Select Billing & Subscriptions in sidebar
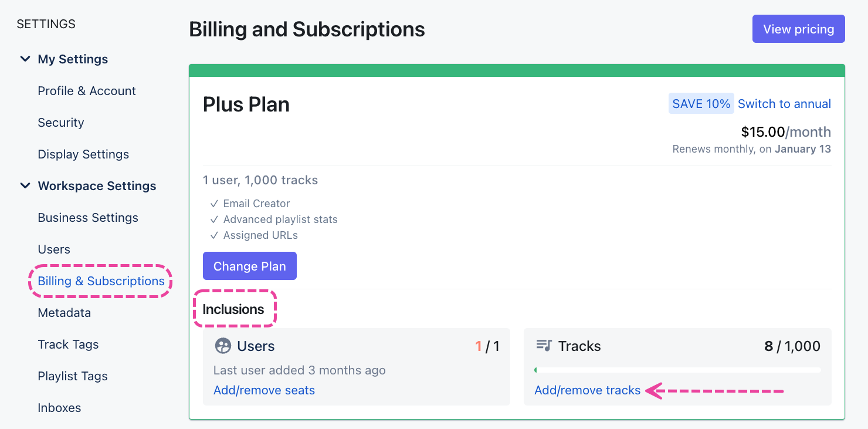 click(x=101, y=281)
